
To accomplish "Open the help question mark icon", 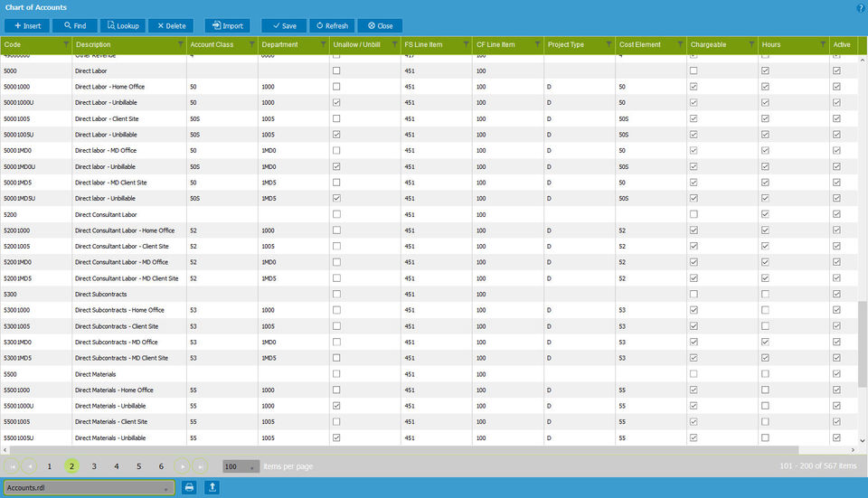I will 860,8.
